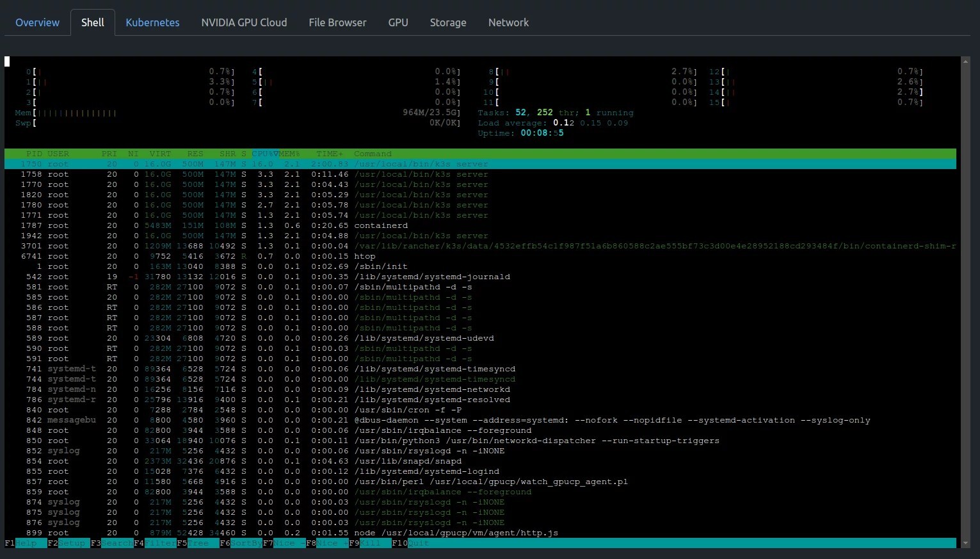The height and width of the screenshot is (559, 980).
Task: Click the F7 Nice - button
Action: coord(284,543)
